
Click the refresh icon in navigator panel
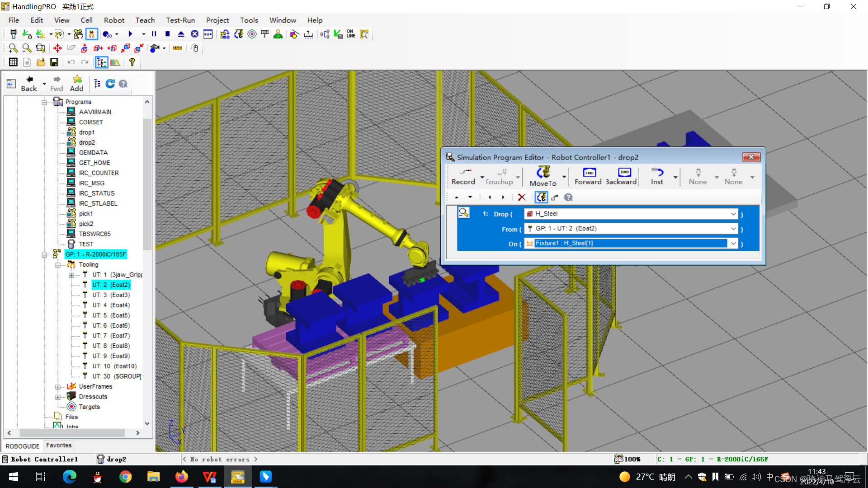[110, 84]
